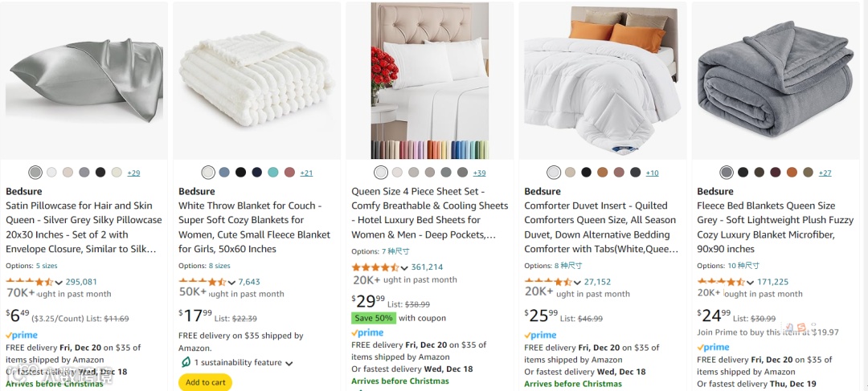Open Comforter Duvet Insert product title
868x391 pixels.
coord(602,227)
